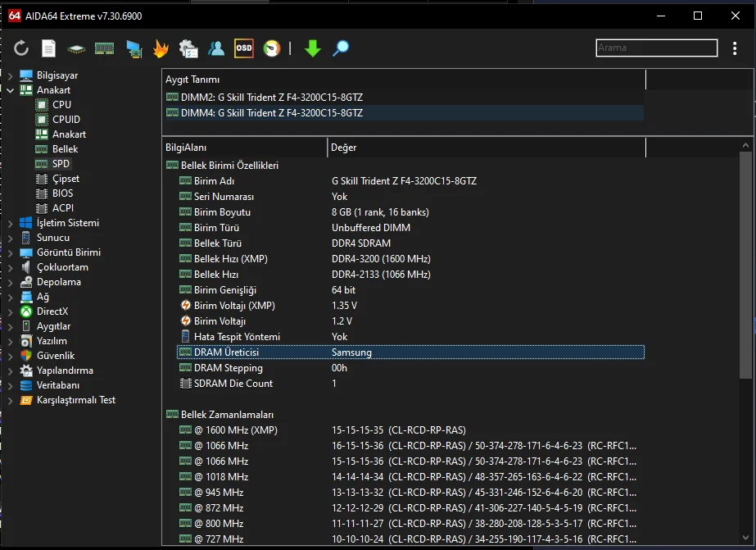Click the Değer column header
Screen dimensions: 756x550
click(487, 148)
